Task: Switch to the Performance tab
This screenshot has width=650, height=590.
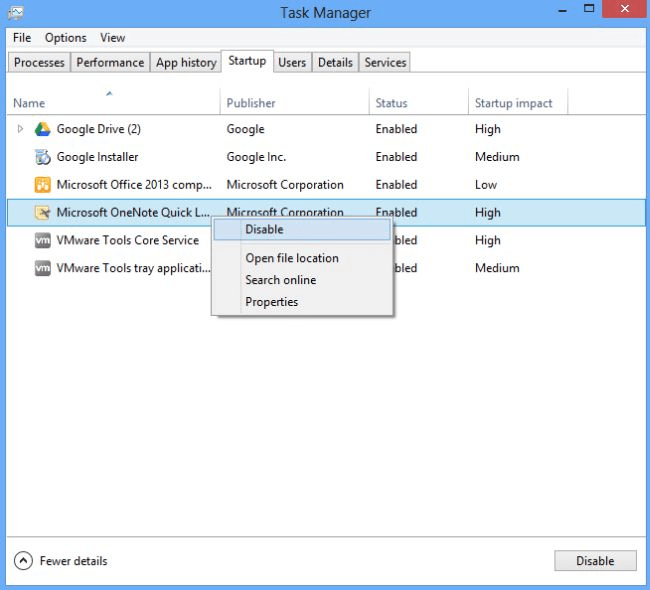Action: point(110,63)
